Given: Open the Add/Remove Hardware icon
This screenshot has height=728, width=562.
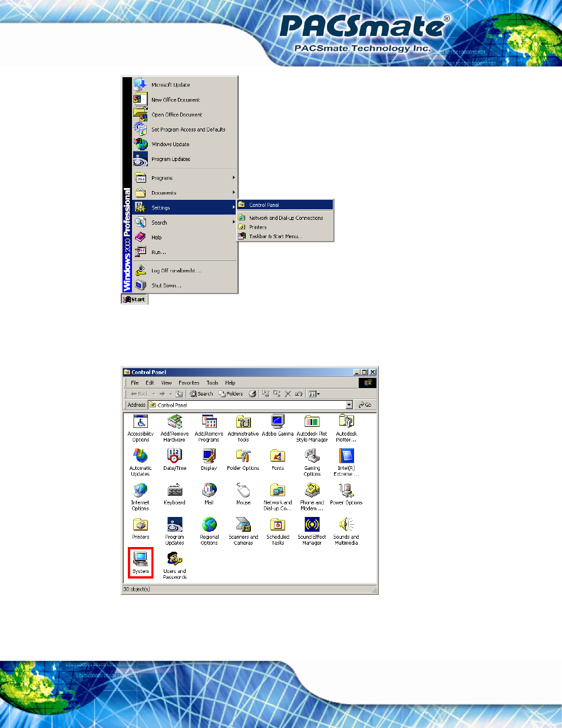Looking at the screenshot, I should pos(174,429).
